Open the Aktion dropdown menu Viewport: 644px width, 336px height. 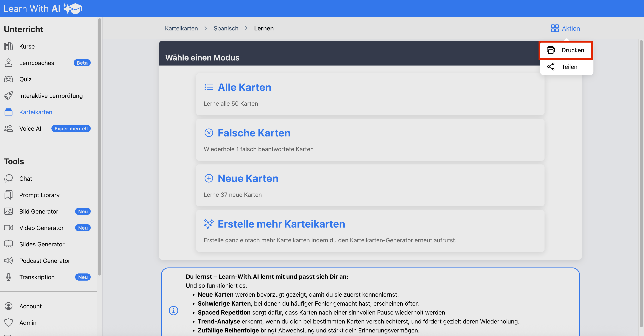pos(565,28)
